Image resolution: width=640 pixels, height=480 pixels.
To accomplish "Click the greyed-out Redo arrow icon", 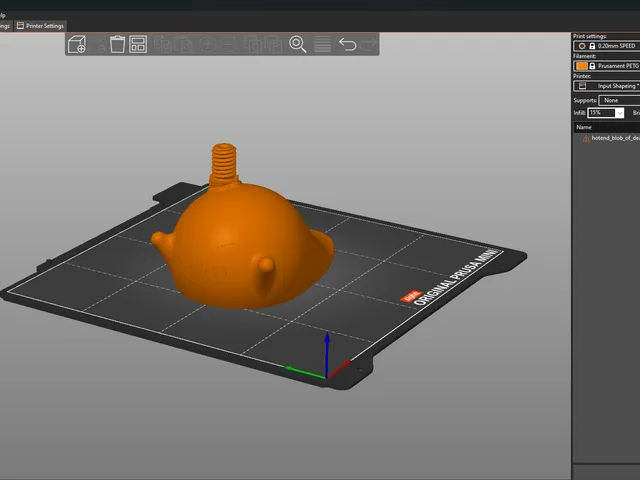I will point(369,44).
